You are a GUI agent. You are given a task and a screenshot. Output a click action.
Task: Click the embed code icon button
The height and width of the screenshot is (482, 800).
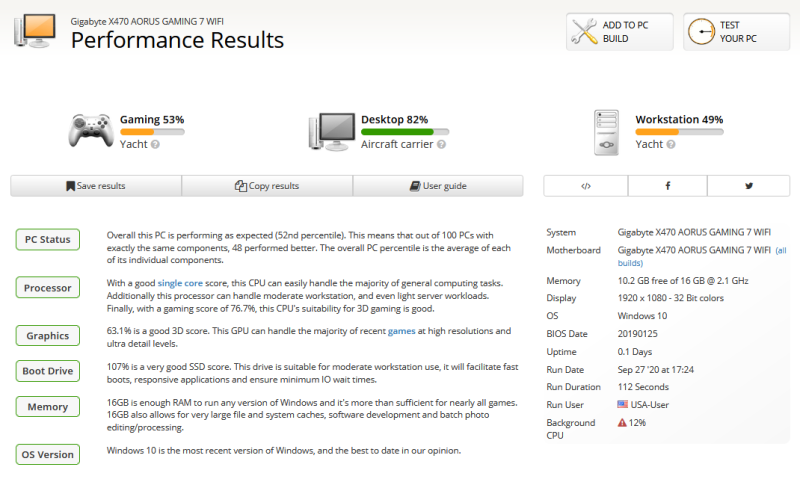[x=586, y=186]
